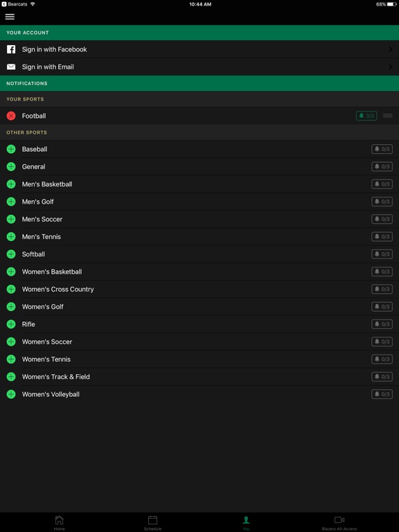Add Men's Tennis with plus icon
The height and width of the screenshot is (532, 399).
click(11, 236)
